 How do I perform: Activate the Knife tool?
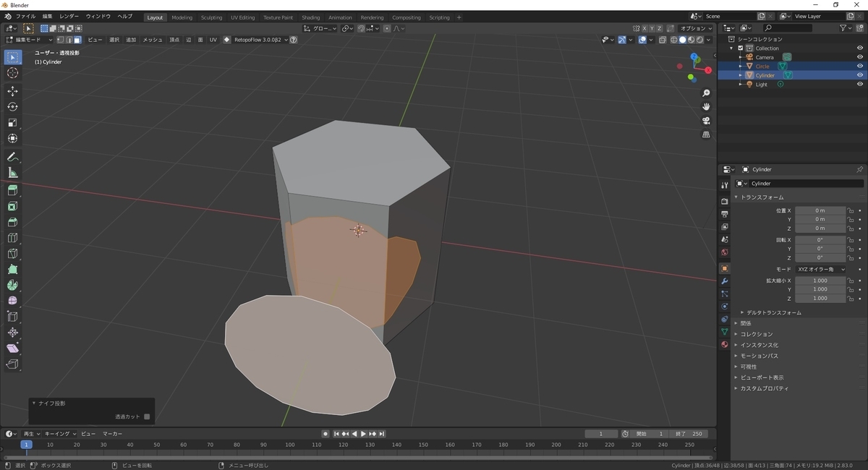point(12,254)
